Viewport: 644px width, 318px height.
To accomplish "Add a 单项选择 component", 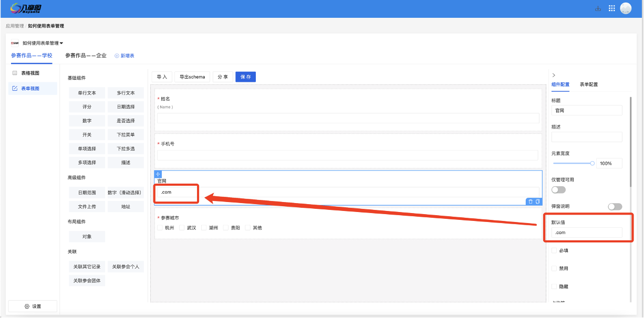I will [87, 149].
